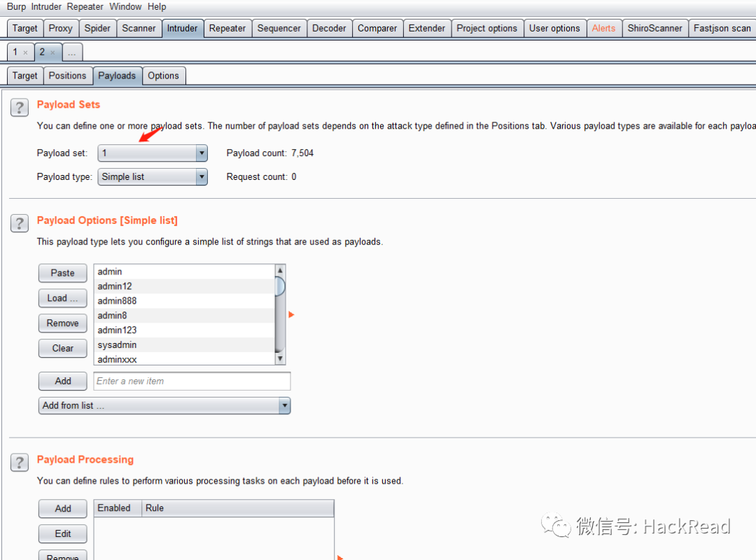Open ShiroScanner tab

click(x=654, y=29)
